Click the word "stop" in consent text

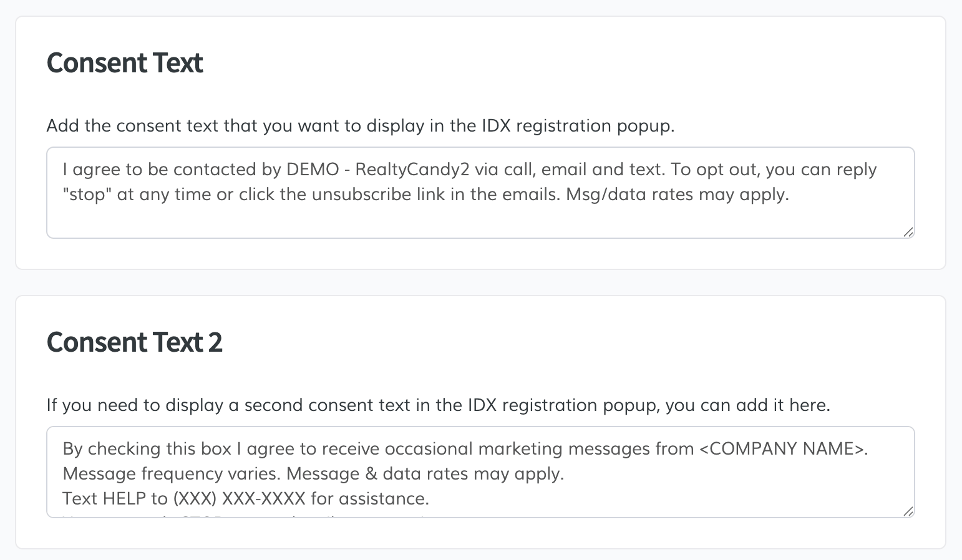(x=87, y=195)
